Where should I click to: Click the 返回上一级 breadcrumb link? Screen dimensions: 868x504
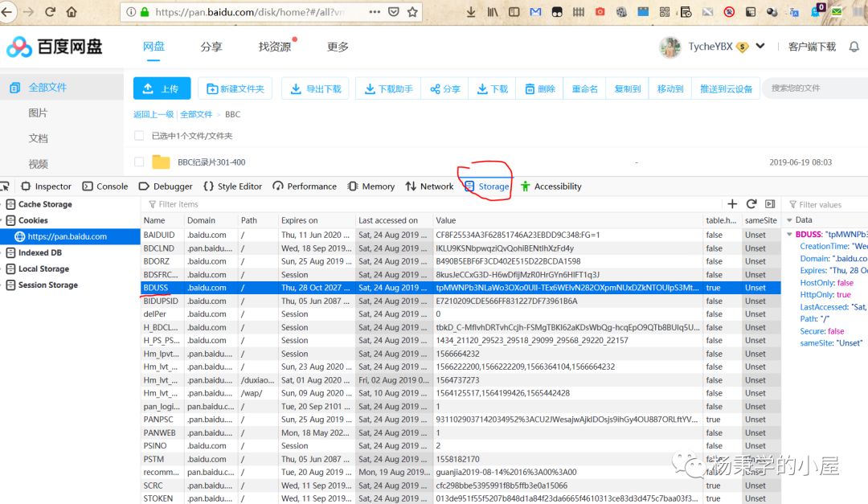click(x=154, y=115)
